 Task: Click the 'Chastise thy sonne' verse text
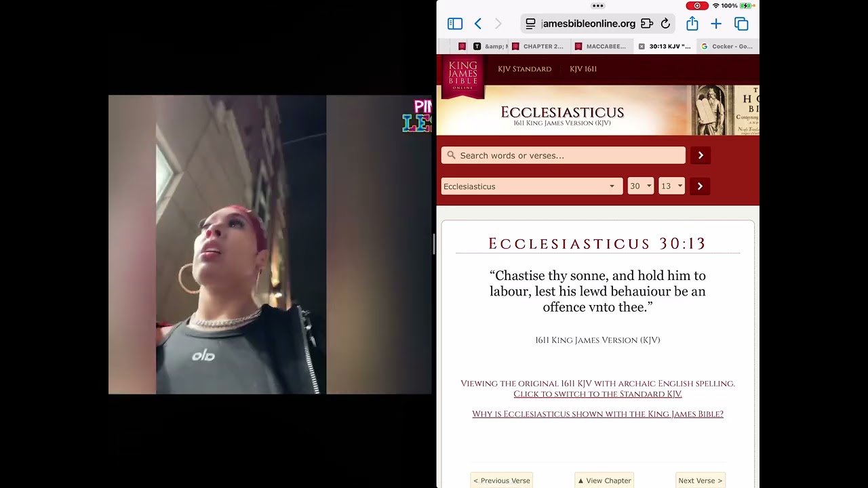tap(597, 291)
